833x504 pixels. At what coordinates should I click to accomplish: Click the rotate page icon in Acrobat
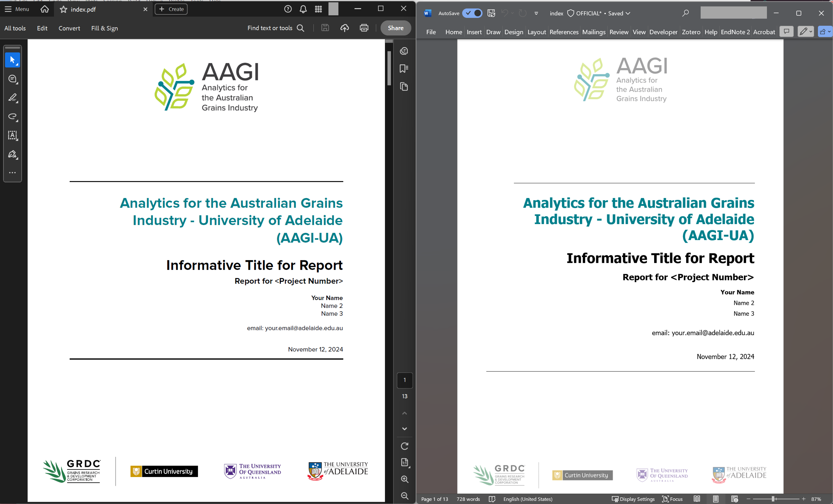404,446
